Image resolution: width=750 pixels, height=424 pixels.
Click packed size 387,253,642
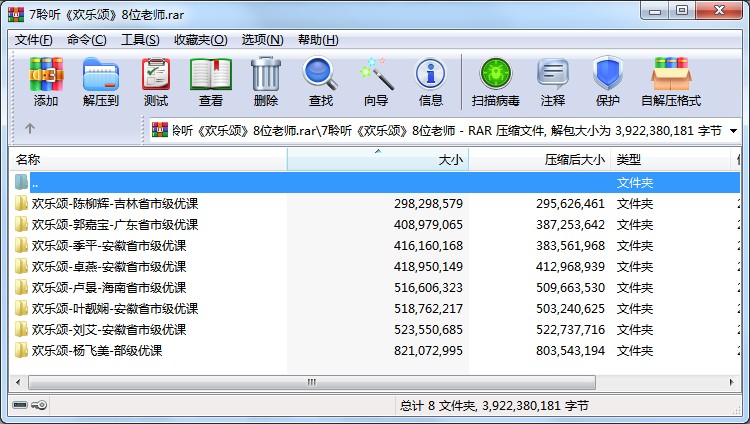pyautogui.click(x=570, y=224)
